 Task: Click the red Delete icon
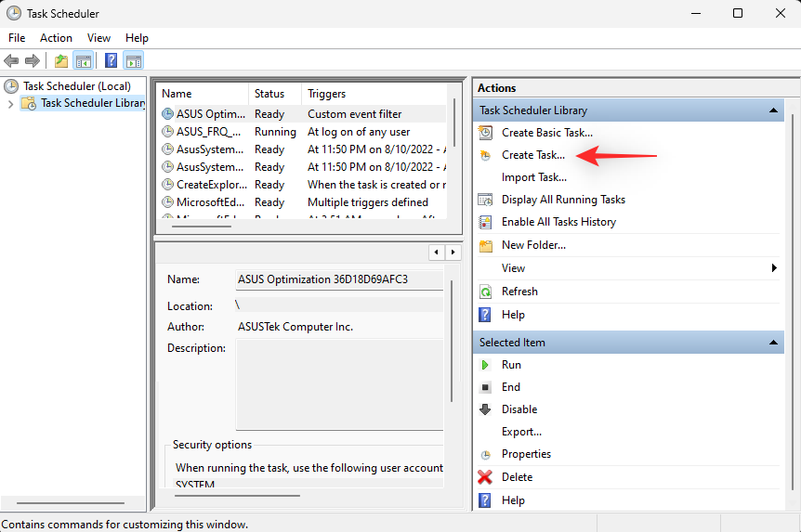point(485,477)
